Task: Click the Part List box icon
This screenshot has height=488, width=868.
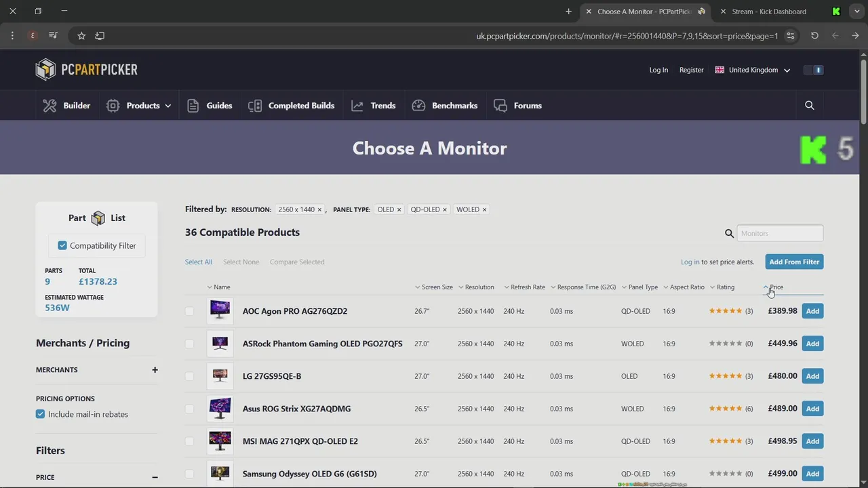Action: pos(98,218)
